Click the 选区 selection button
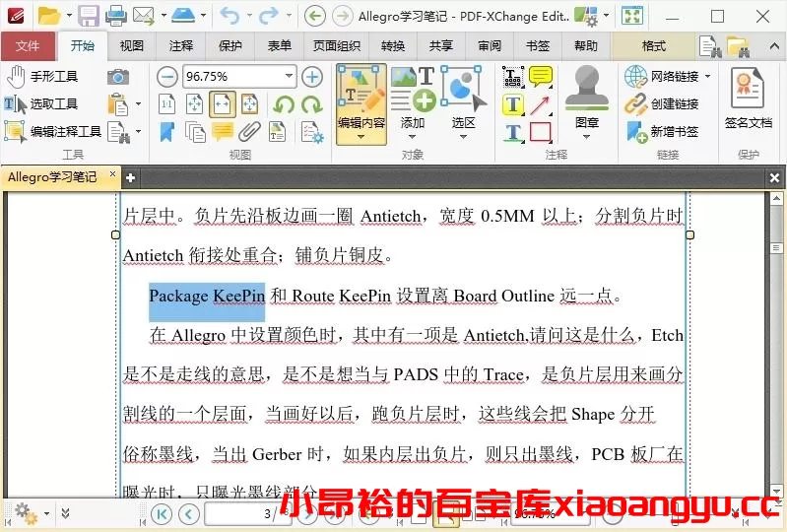This screenshot has height=532, width=787. [463, 99]
